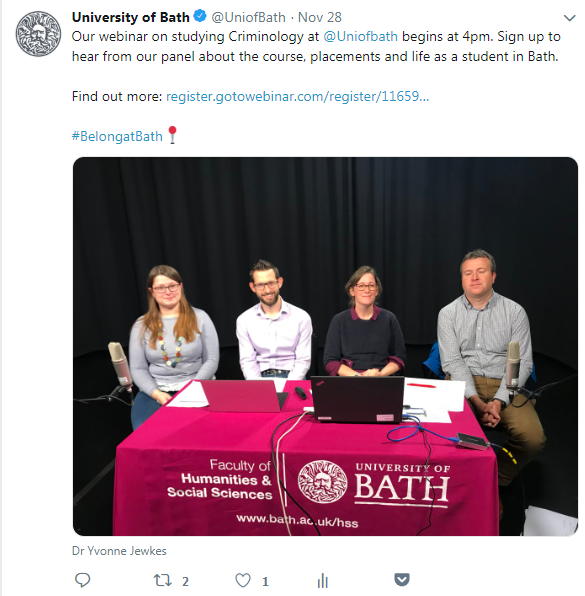Open the gotowebinar registration link
This screenshot has width=585, height=596.
point(298,96)
